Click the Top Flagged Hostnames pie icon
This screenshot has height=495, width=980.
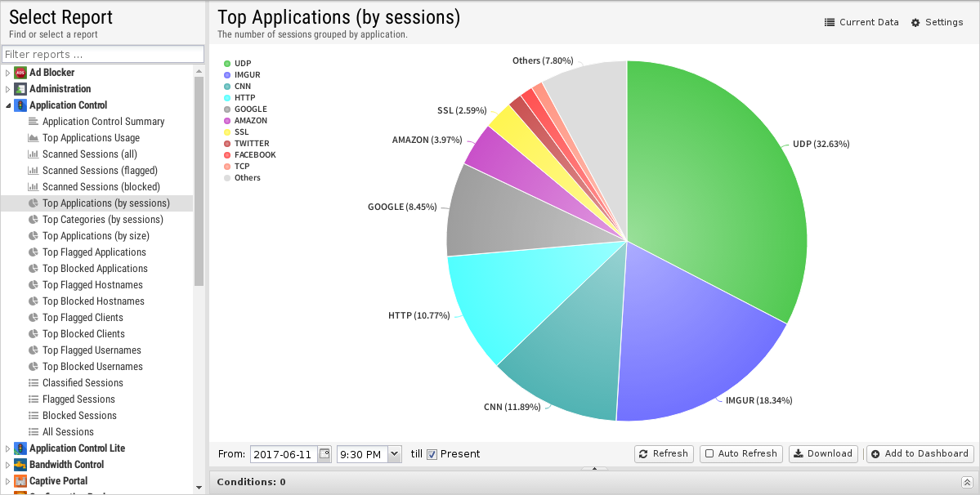34,284
